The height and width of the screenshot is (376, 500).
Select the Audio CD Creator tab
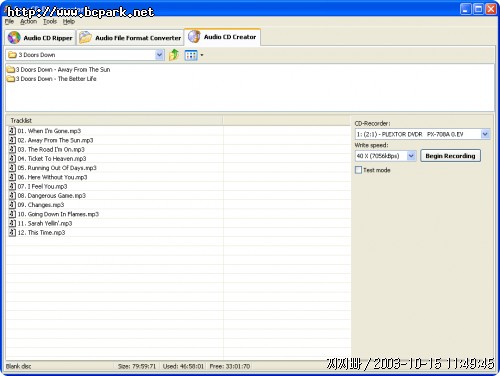tap(222, 37)
